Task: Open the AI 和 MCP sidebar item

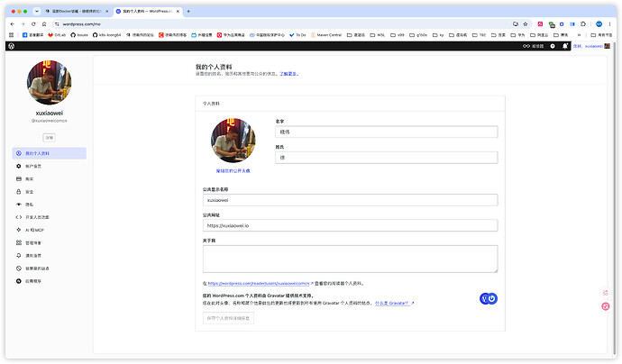Action: click(50, 230)
